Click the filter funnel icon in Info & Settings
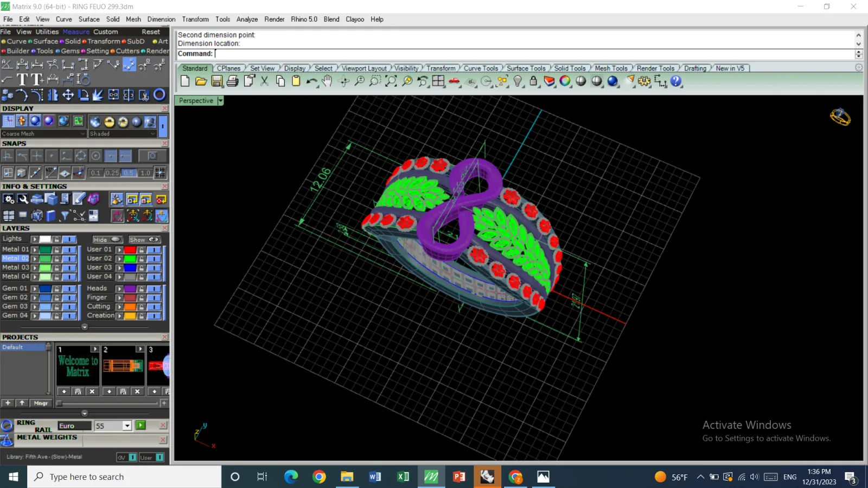Screen dimensions: 868x488 pos(65,216)
